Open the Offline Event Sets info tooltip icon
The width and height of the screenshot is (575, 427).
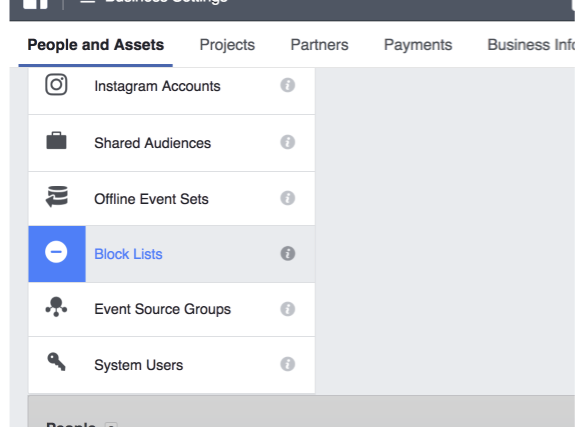click(x=288, y=198)
